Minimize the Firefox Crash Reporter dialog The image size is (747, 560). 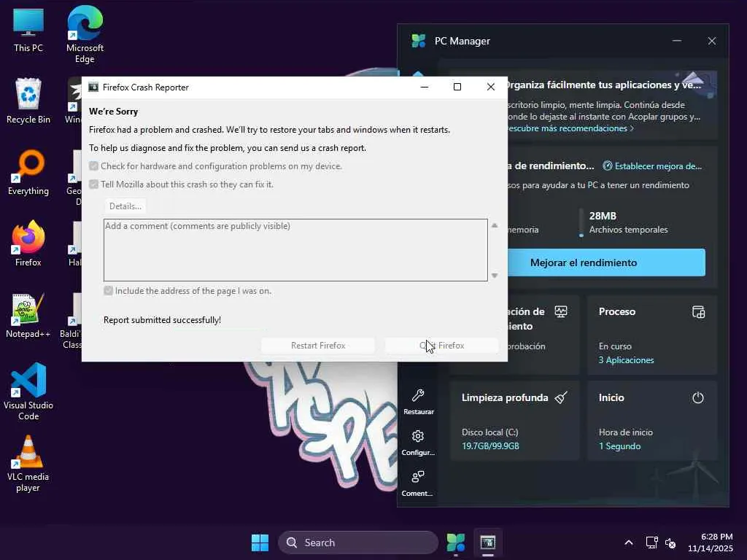(425, 87)
